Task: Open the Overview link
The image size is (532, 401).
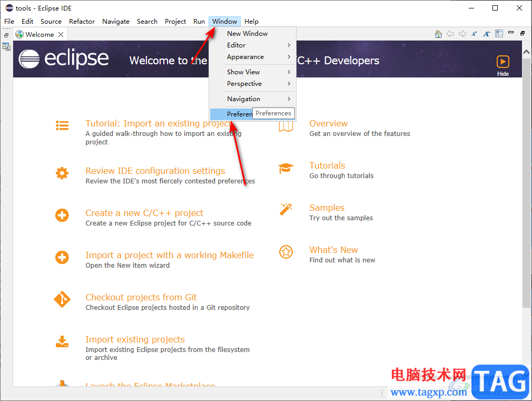Action: 329,123
